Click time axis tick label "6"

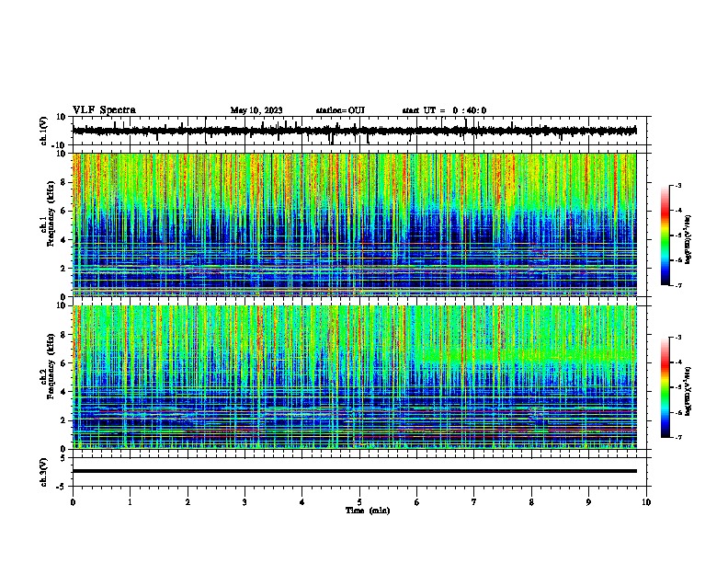pos(417,502)
